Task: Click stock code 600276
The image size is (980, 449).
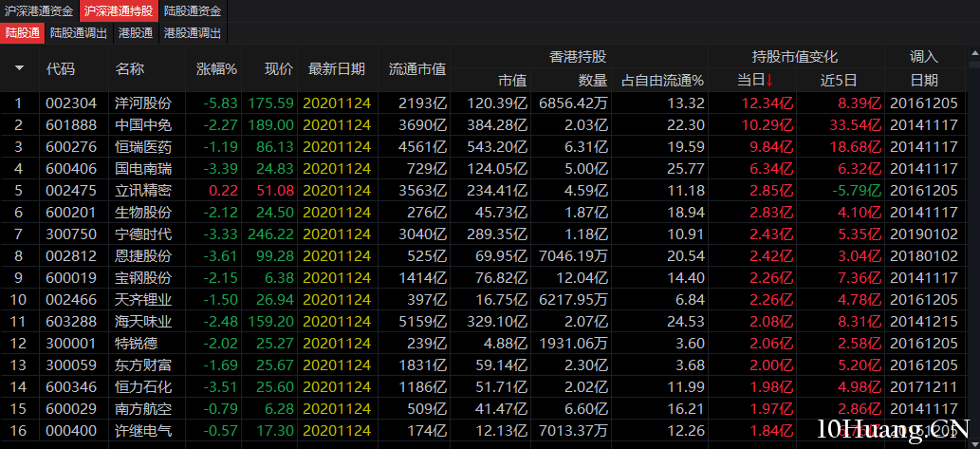Action: point(71,147)
